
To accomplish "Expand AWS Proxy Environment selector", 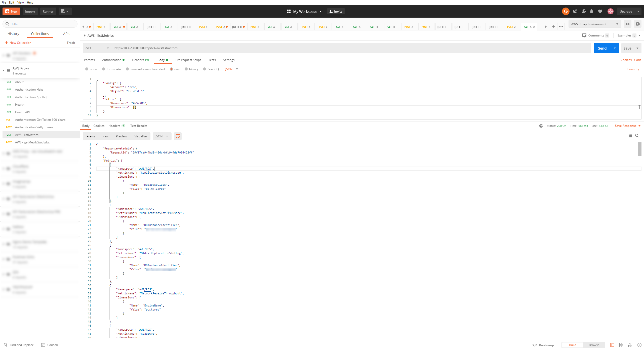I will (594, 24).
